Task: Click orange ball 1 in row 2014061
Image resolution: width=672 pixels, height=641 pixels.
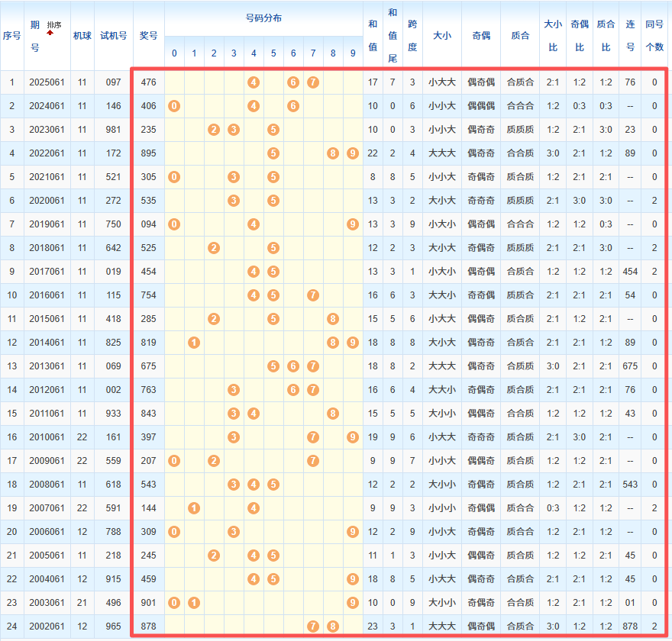Action: coord(194,343)
